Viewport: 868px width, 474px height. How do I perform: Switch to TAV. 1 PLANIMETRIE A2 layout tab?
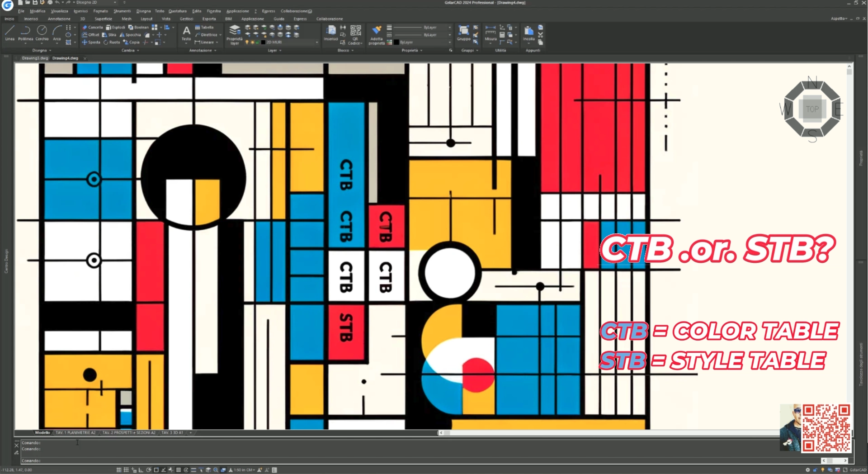click(75, 432)
